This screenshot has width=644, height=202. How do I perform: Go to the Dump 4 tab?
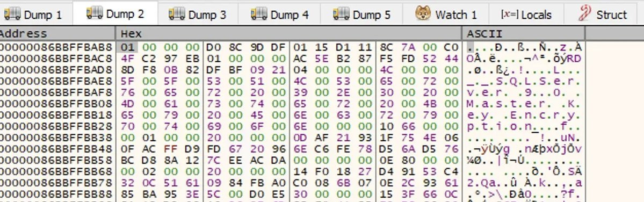pos(280,15)
